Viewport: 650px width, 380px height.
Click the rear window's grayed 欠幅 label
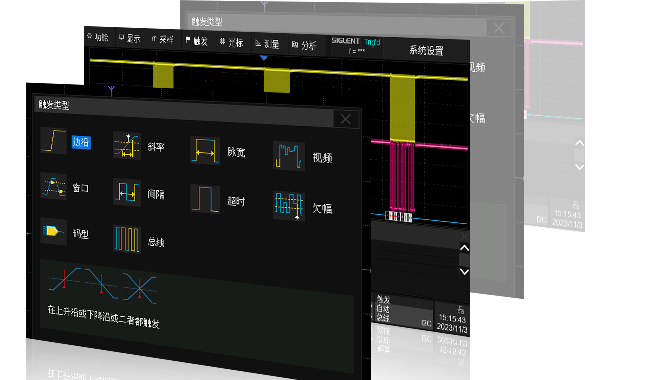[478, 118]
